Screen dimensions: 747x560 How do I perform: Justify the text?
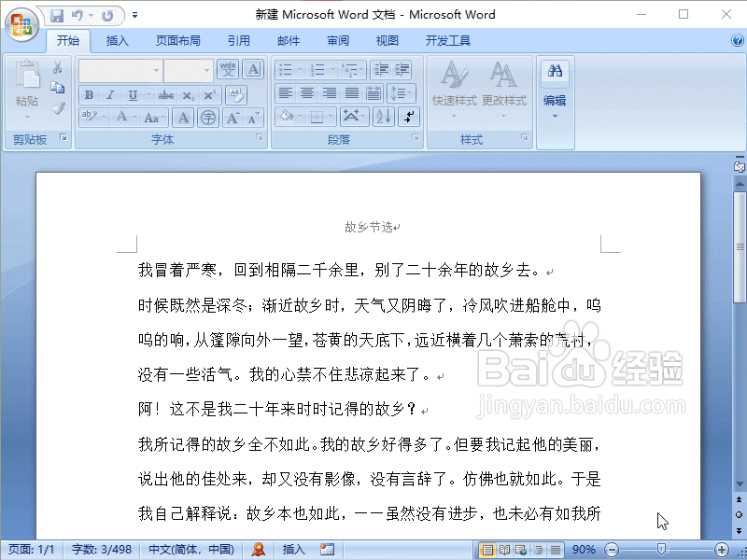coord(352,92)
